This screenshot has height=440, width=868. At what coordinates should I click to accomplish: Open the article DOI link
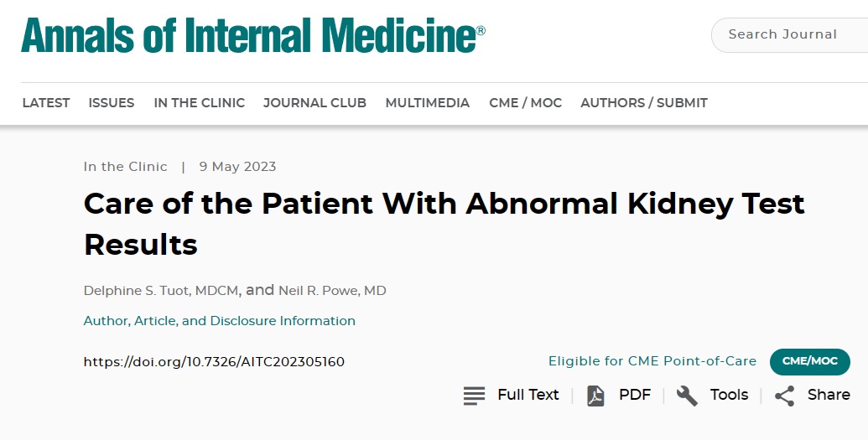pos(214,362)
